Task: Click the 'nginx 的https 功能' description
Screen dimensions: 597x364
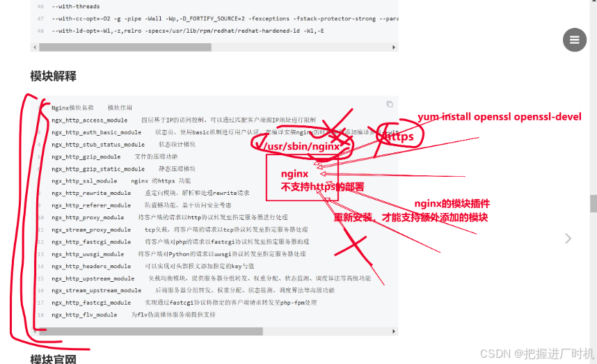Action: coord(161,181)
